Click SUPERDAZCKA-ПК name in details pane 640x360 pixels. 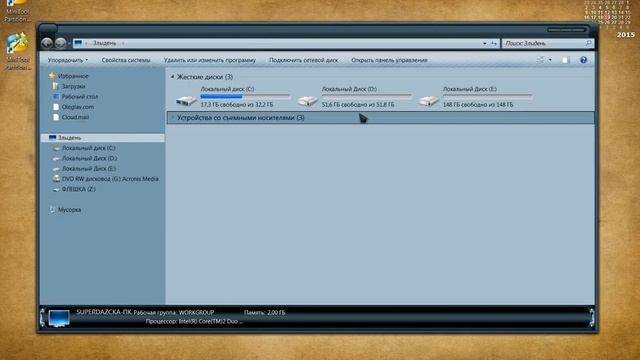(x=104, y=312)
